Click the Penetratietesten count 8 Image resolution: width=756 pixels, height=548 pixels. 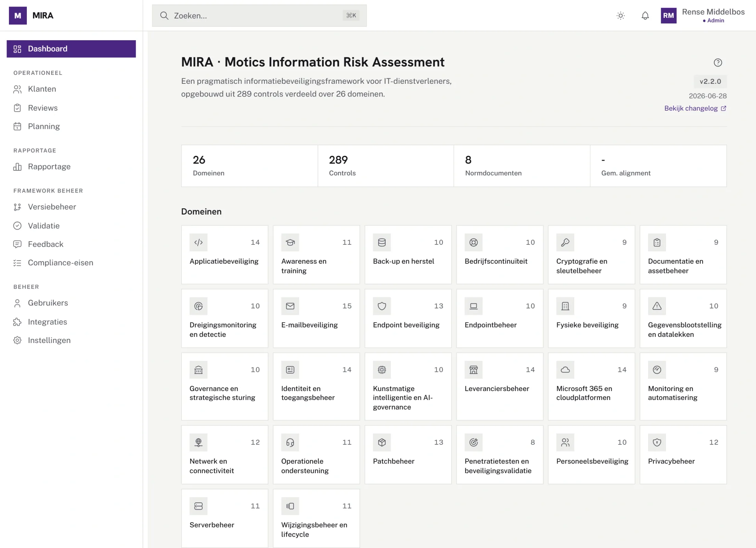533,442
